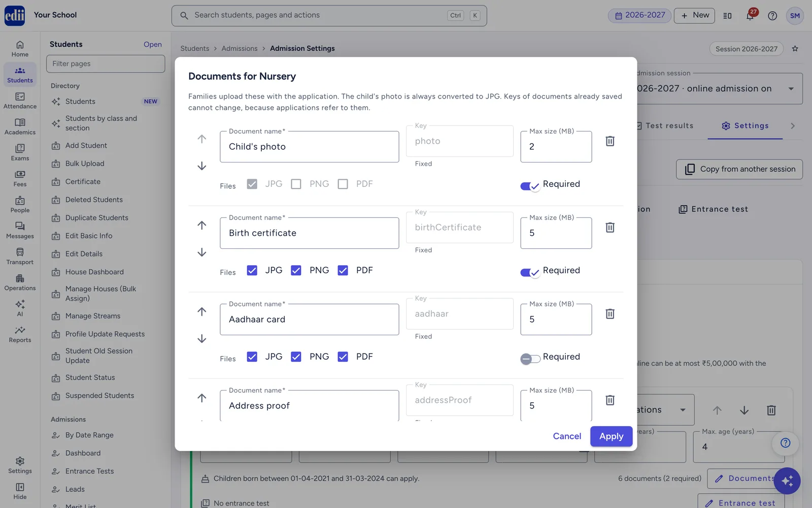Open the help question mark icon in header

pyautogui.click(x=772, y=16)
